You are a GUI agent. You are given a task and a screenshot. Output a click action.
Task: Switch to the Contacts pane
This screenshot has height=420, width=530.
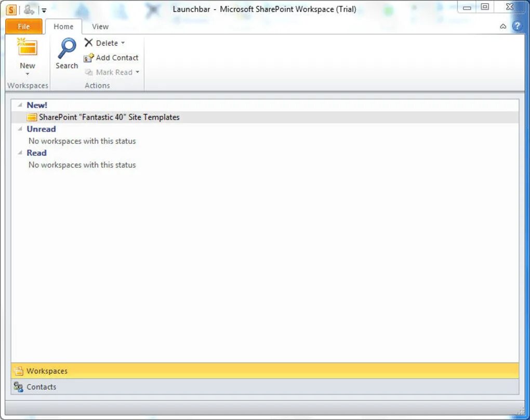(x=265, y=387)
